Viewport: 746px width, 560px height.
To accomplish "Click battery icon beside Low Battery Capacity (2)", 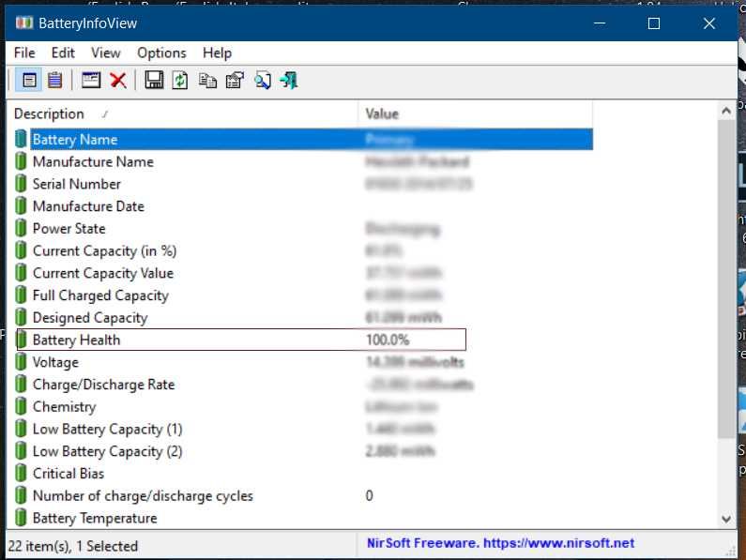I will 21,451.
